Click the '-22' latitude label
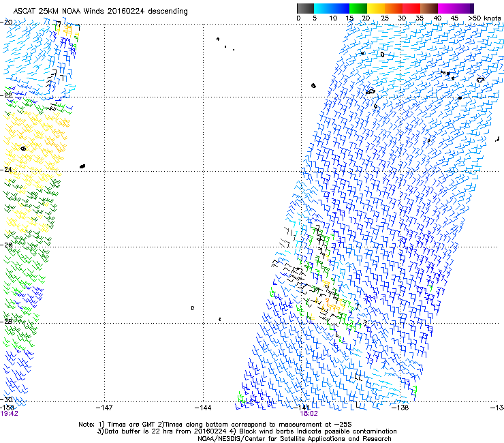The height and width of the screenshot is (443, 504). [6, 95]
